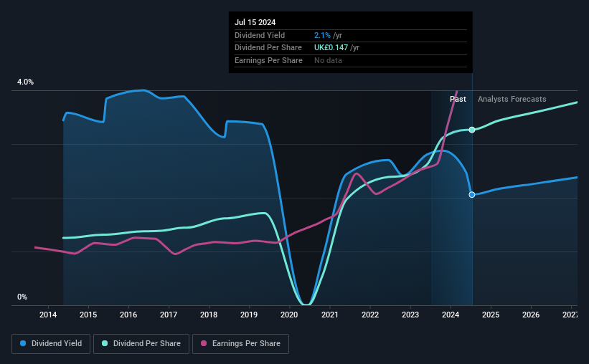Screen dimensions: 589x364
Task: Select the Dividend Per Share data point marker
Action: [x=472, y=130]
